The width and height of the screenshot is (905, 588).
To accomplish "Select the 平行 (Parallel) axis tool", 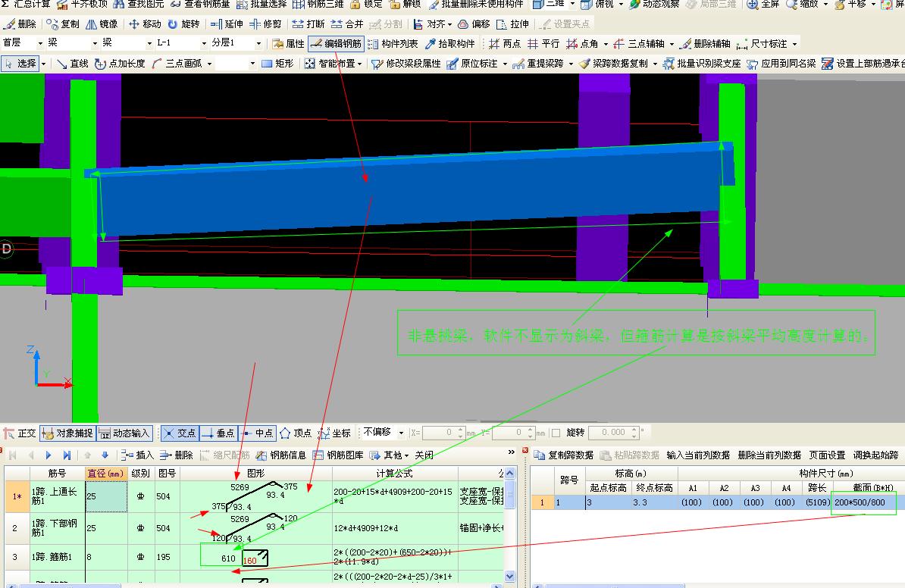I will click(x=543, y=44).
